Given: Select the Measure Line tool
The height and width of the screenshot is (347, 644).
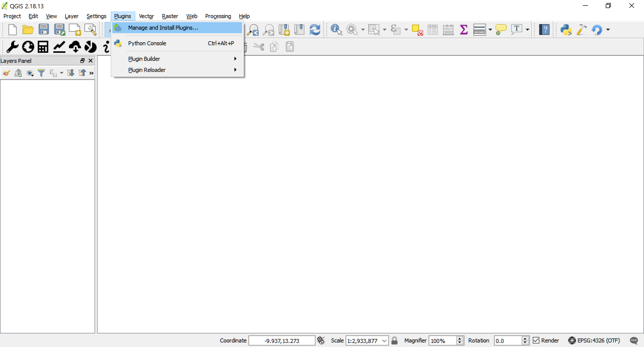Looking at the screenshot, I should click(x=479, y=29).
